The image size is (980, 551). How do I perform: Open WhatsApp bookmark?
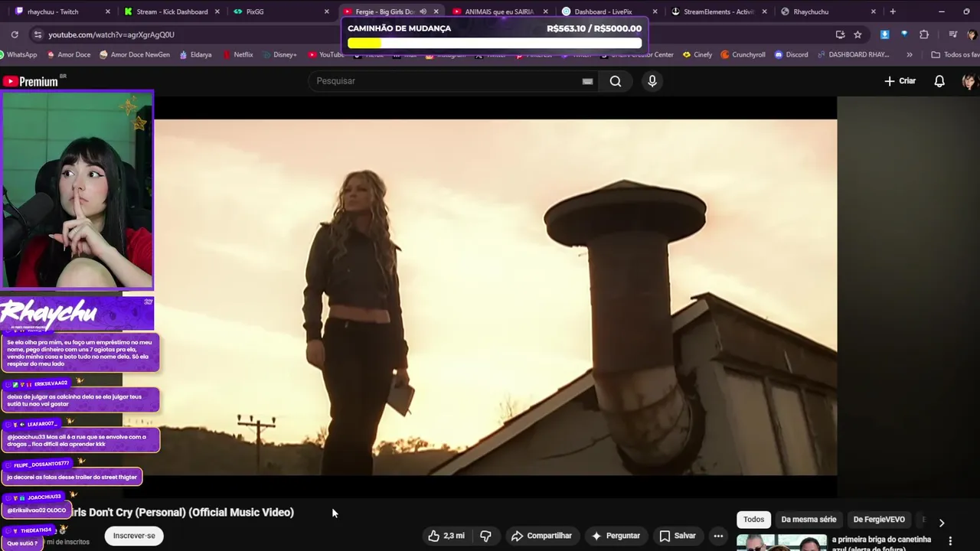coord(18,54)
